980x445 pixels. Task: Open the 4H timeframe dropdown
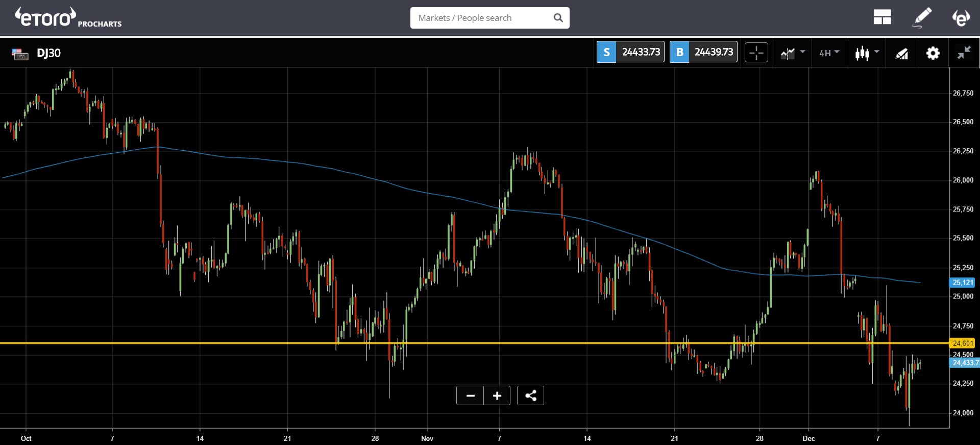(x=829, y=53)
